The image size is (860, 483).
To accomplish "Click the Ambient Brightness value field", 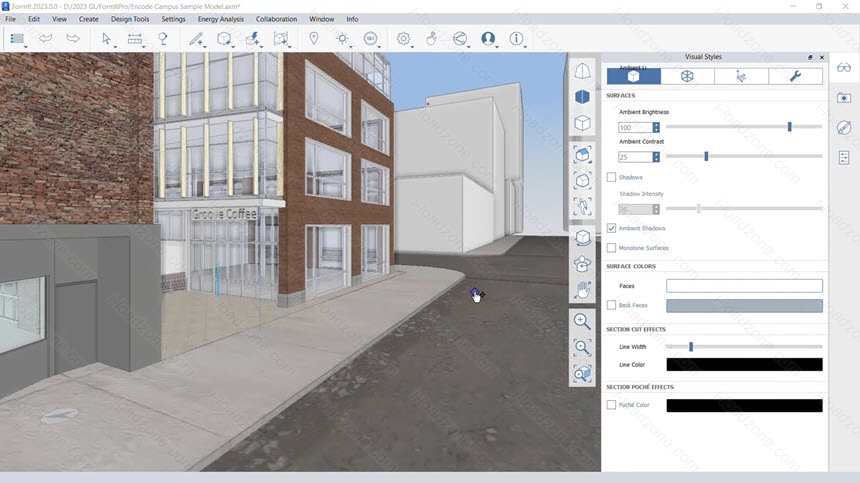I will tap(635, 127).
